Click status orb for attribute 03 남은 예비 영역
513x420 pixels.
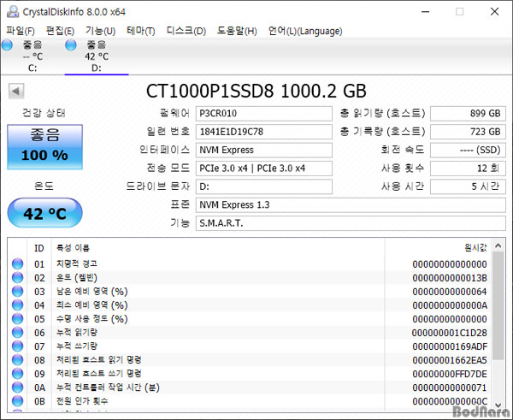pyautogui.click(x=18, y=292)
